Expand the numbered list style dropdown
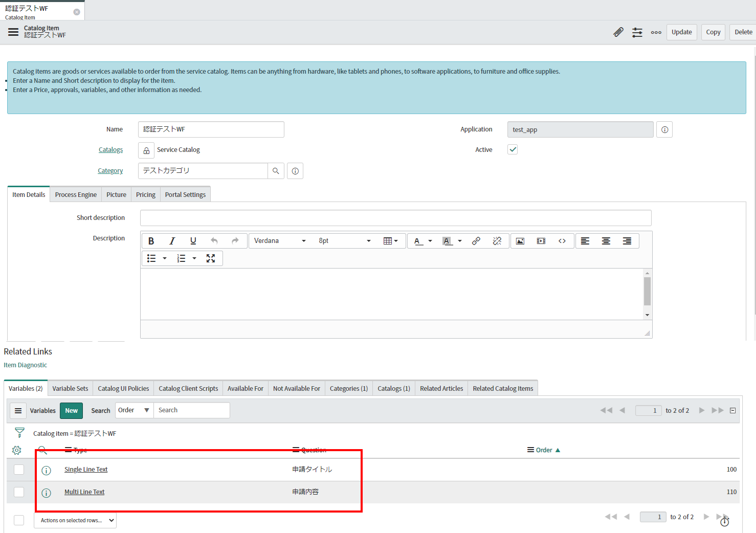This screenshot has width=756, height=533. pos(194,258)
